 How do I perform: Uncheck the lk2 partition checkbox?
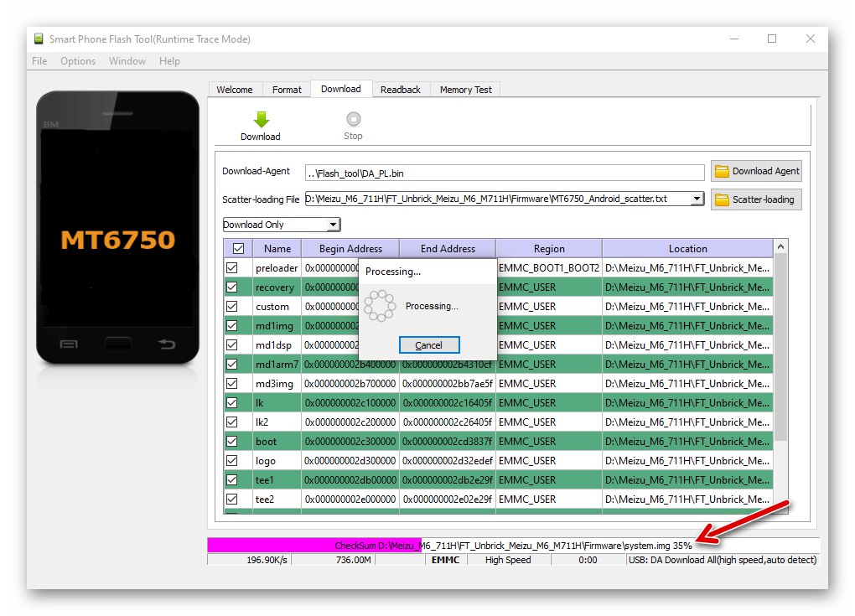pyautogui.click(x=232, y=422)
